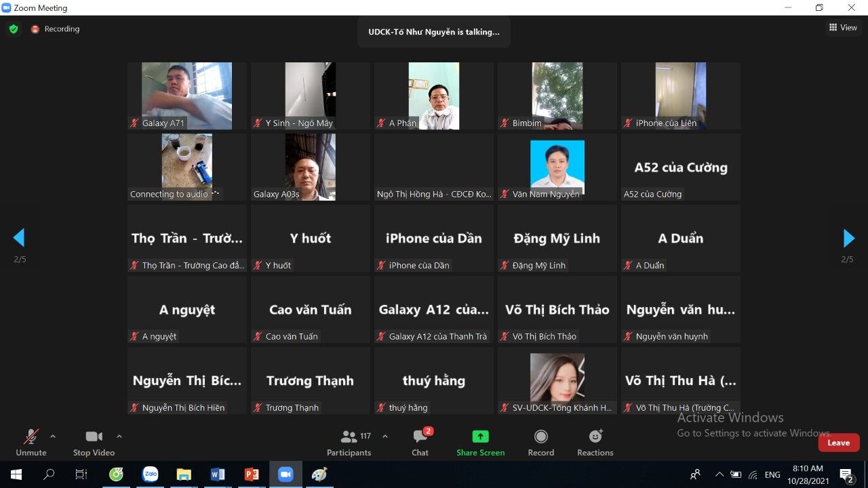Open the notification center icon

point(846,474)
